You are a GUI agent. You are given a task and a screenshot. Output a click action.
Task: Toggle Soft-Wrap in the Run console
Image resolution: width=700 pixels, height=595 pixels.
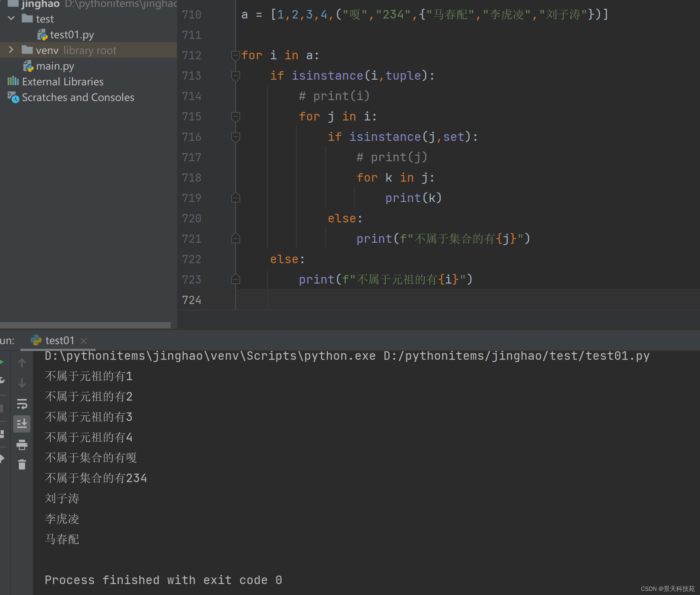pos(22,404)
